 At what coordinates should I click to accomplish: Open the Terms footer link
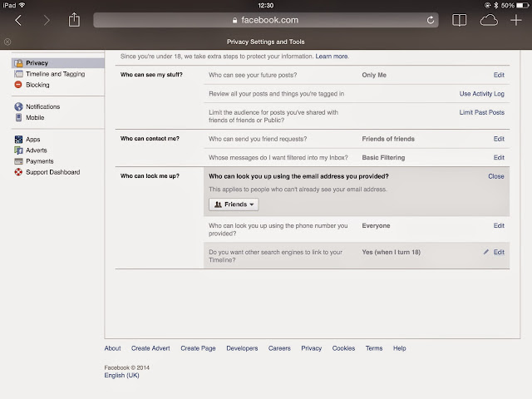pos(374,348)
